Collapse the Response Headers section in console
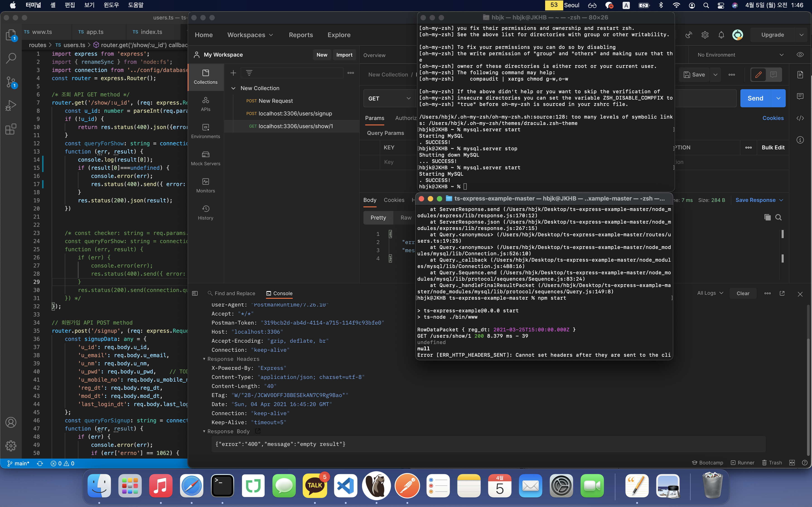The width and height of the screenshot is (812, 507). (204, 359)
